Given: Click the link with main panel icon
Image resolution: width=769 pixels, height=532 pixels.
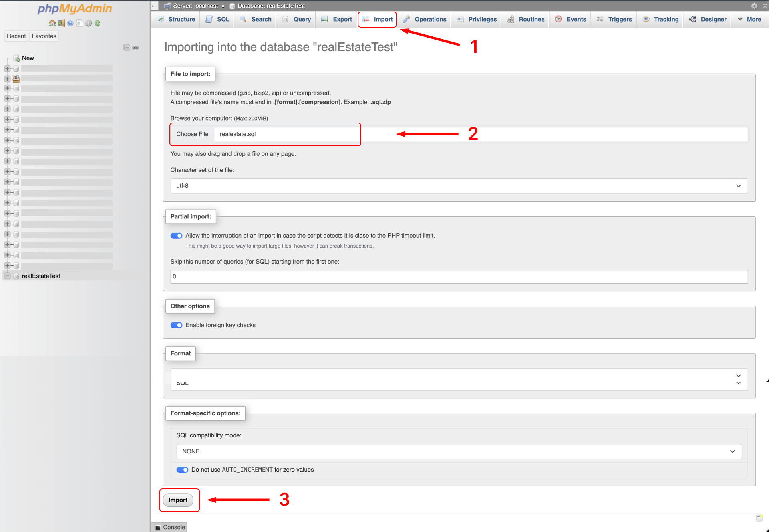Looking at the screenshot, I should (136, 48).
